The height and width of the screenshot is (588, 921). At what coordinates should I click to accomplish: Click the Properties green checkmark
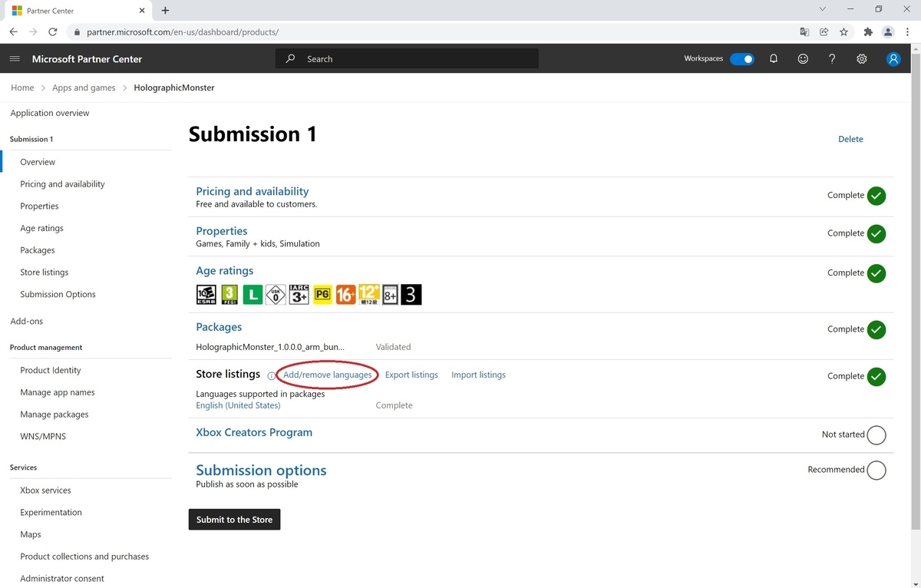pyautogui.click(x=876, y=233)
